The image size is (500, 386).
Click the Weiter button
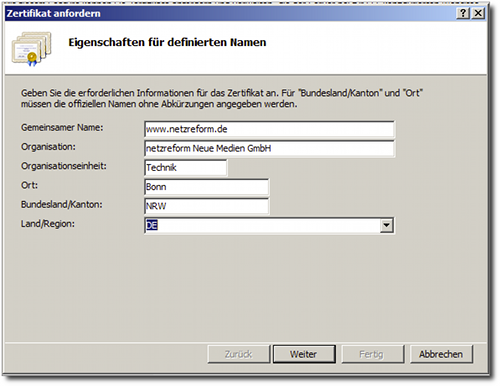tap(304, 354)
